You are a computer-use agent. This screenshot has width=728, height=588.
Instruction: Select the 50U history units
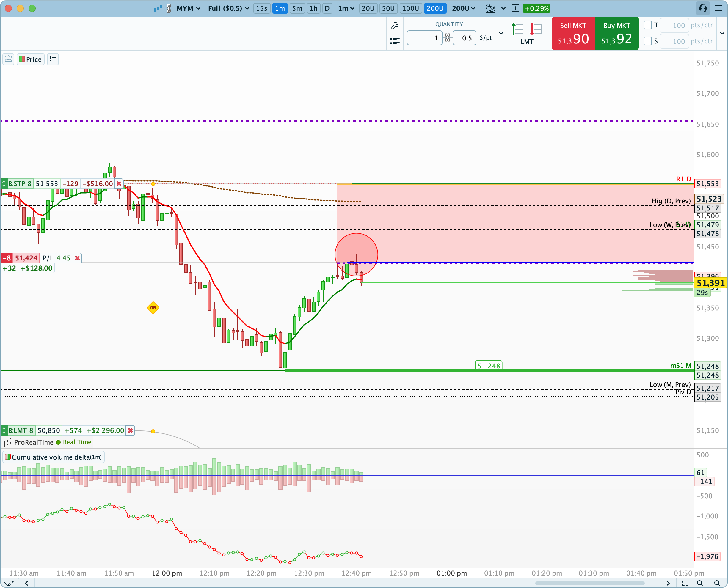click(388, 8)
